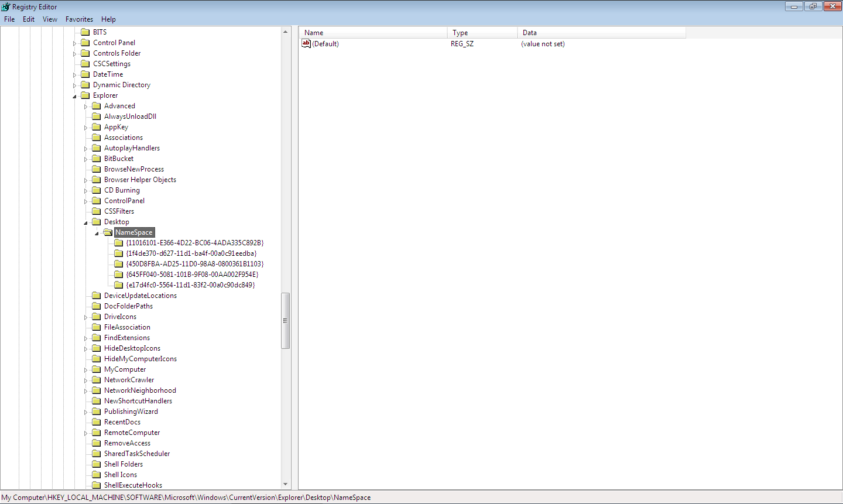Sort values by Name column header
The width and height of the screenshot is (843, 504).
click(x=373, y=33)
